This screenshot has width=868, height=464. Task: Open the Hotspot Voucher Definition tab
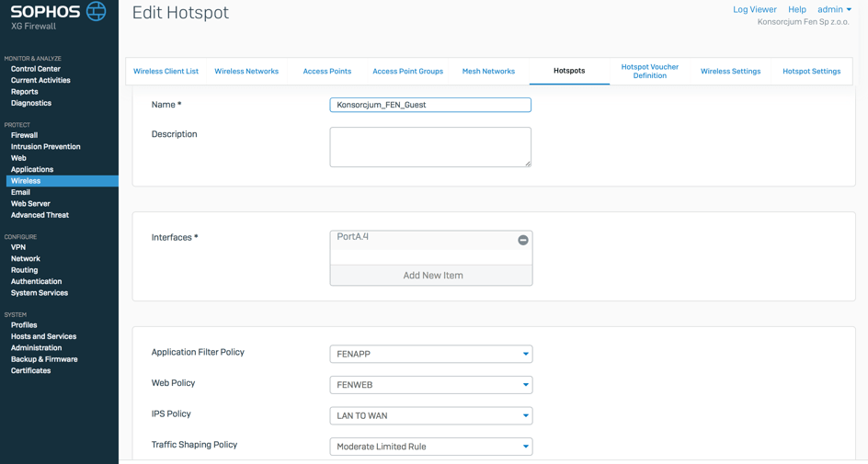pyautogui.click(x=649, y=72)
